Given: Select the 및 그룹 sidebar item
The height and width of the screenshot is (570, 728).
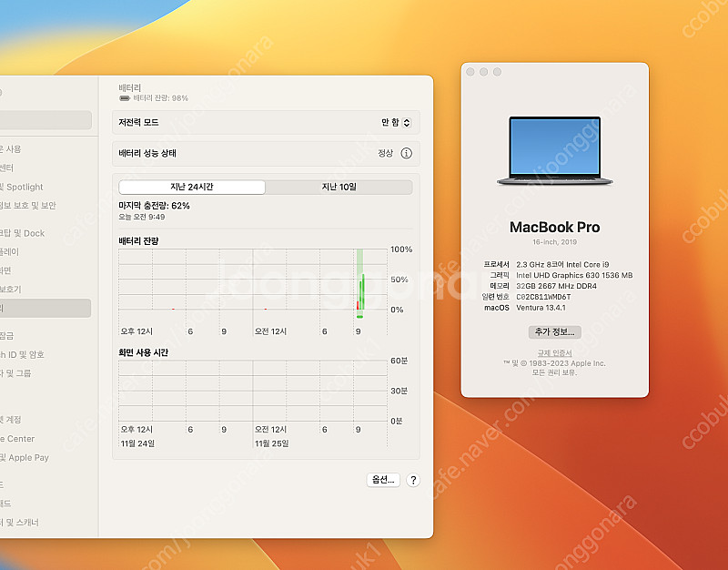Looking at the screenshot, I should point(15,373).
